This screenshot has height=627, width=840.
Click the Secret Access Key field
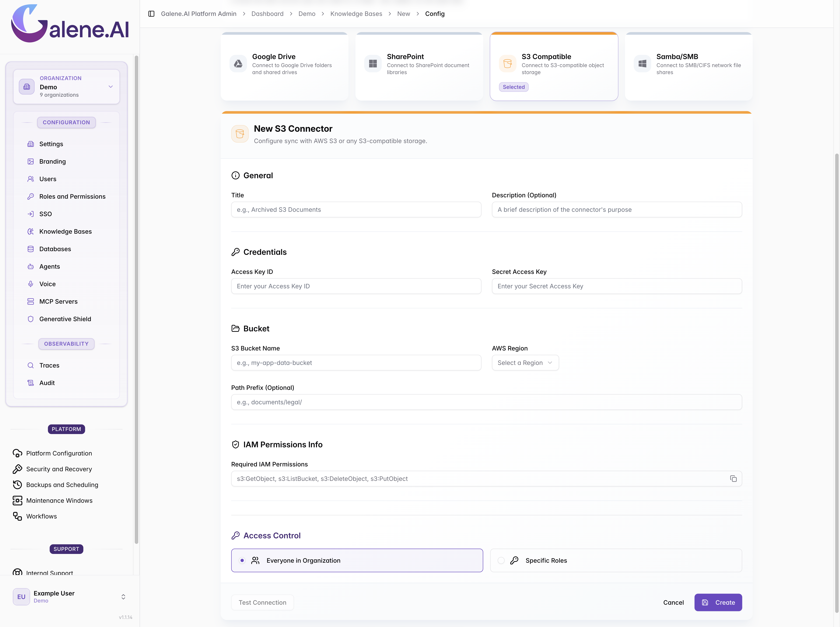coord(617,286)
